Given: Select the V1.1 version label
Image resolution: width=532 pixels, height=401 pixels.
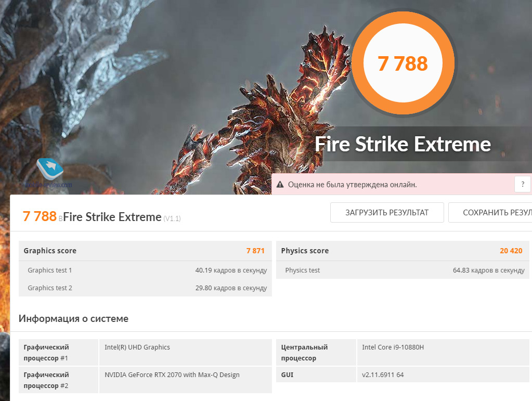Looking at the screenshot, I should click(x=172, y=218).
